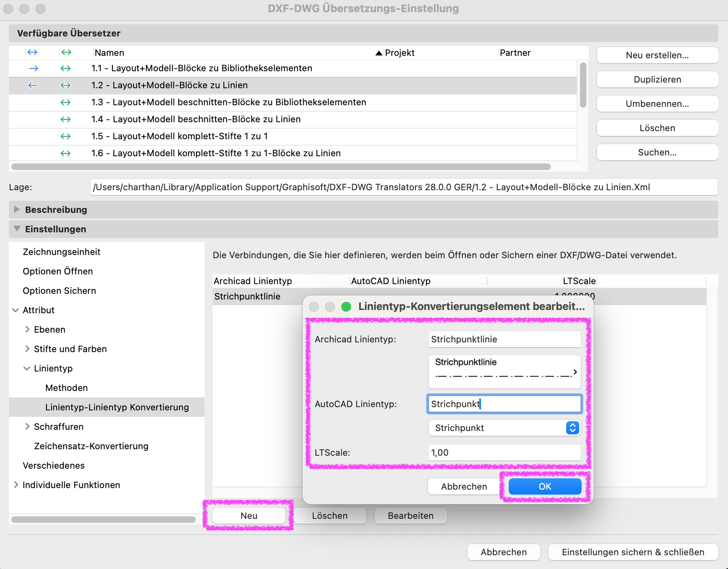The height and width of the screenshot is (569, 728).
Task: Select Verschiedenes in settings tree
Action: point(54,465)
